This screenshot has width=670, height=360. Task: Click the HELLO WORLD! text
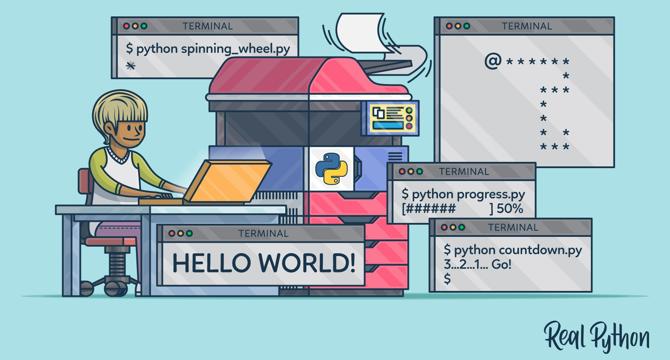264,263
